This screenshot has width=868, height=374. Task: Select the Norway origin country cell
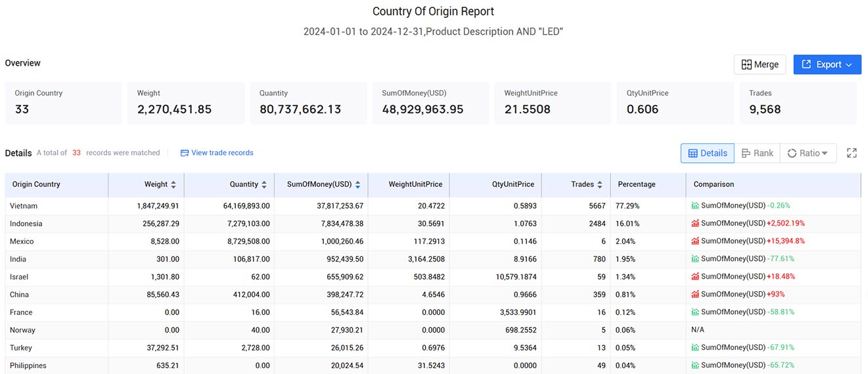pos(57,330)
